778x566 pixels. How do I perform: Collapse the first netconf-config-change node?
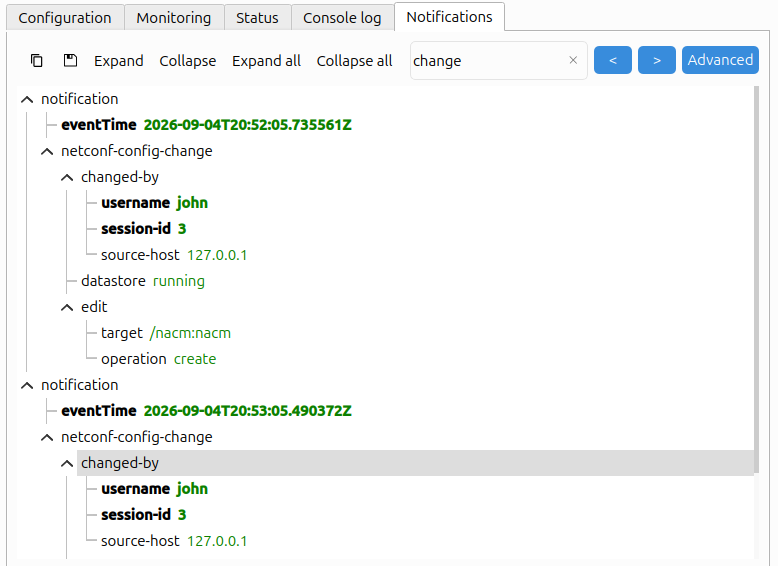tap(47, 151)
